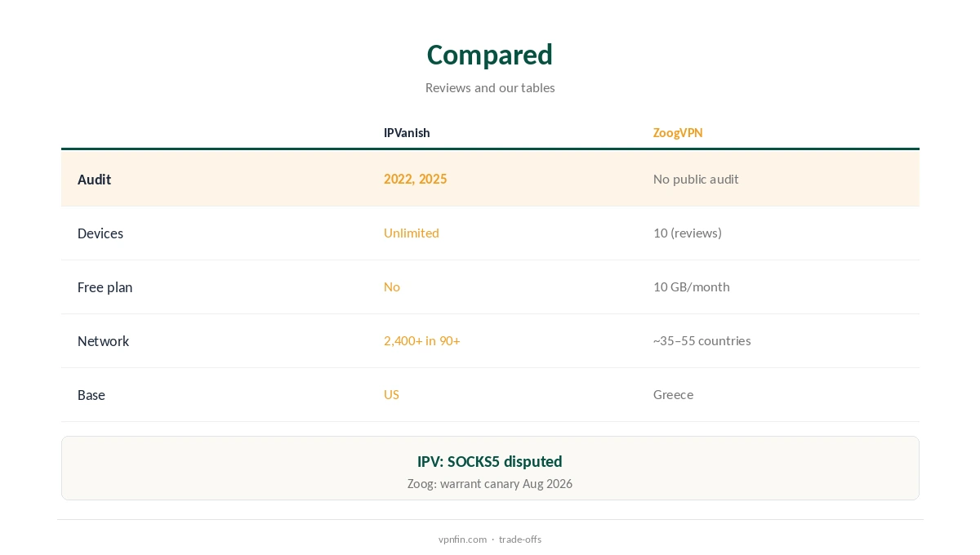
Task: Click the 'Compared' page heading
Action: pos(490,55)
